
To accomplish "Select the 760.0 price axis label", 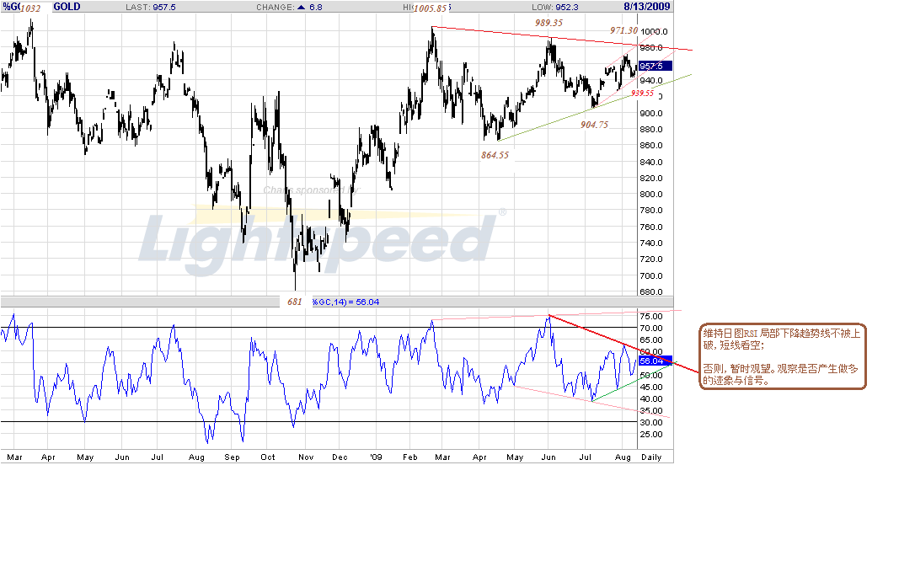I will [651, 227].
